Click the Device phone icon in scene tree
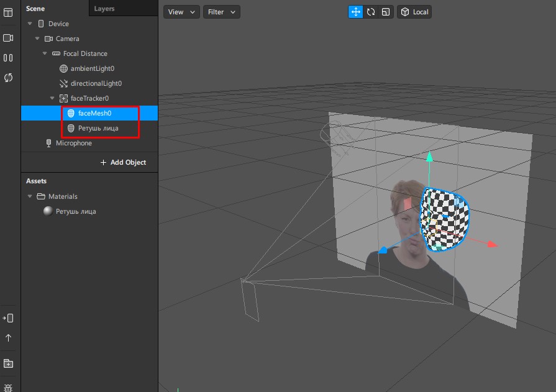The width and height of the screenshot is (556, 392). (x=41, y=24)
